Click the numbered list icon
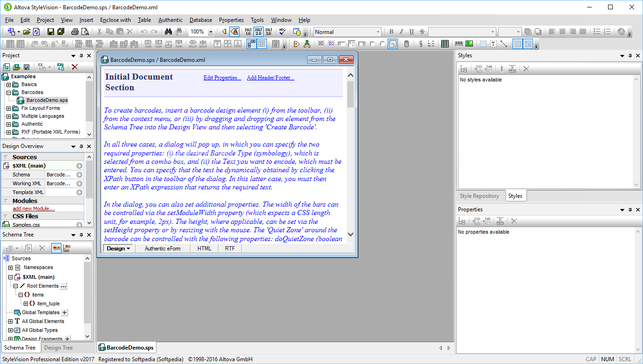Image resolution: width=643 pixels, height=364 pixels. click(607, 32)
